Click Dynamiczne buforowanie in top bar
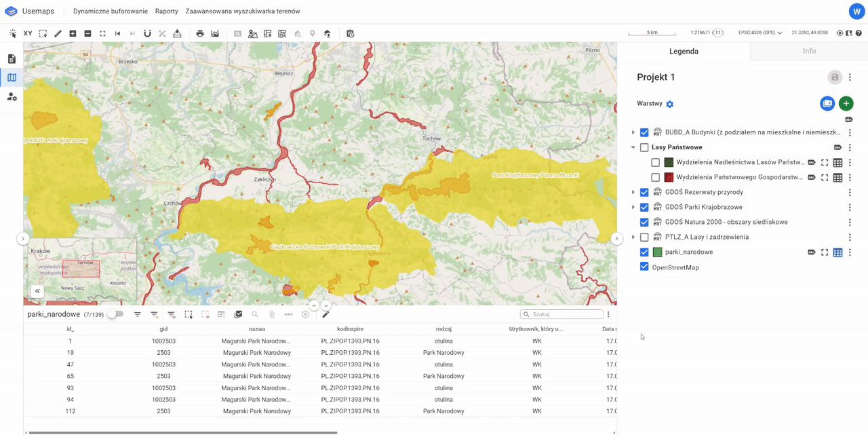The image size is (868, 435). coord(109,12)
